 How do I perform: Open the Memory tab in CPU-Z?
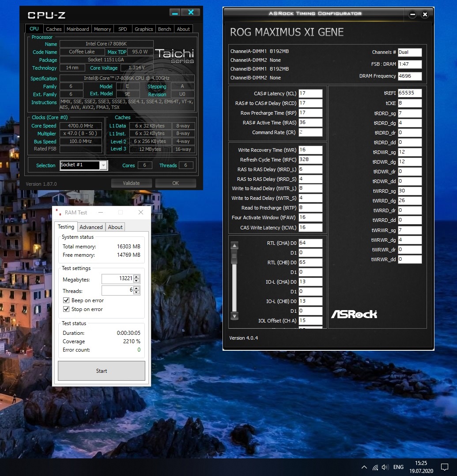pos(102,29)
